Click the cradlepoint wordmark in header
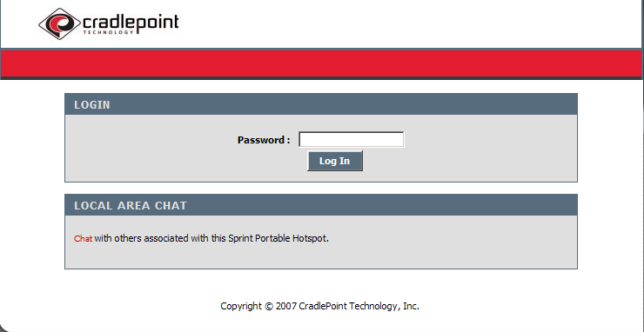The height and width of the screenshot is (332, 644). click(131, 22)
